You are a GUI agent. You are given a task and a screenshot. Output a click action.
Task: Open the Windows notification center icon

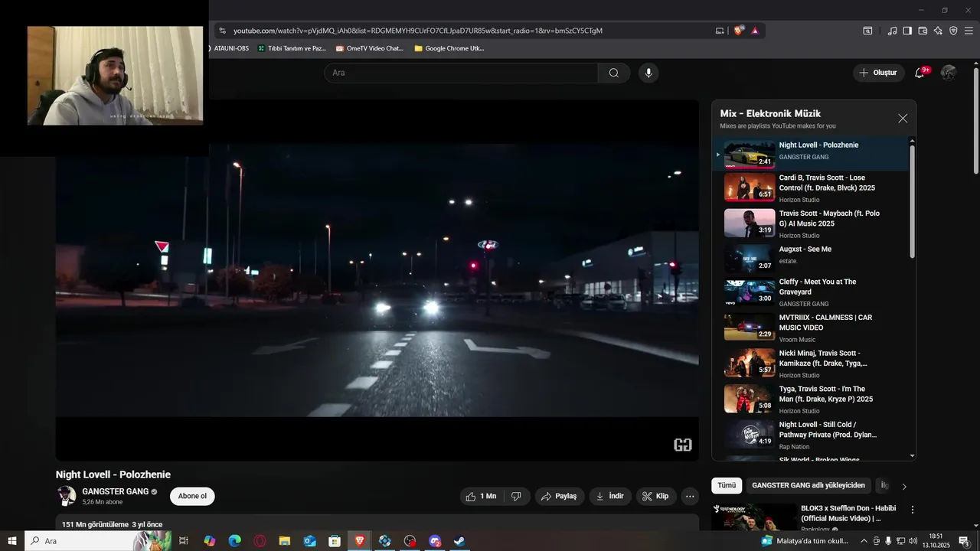(x=964, y=541)
